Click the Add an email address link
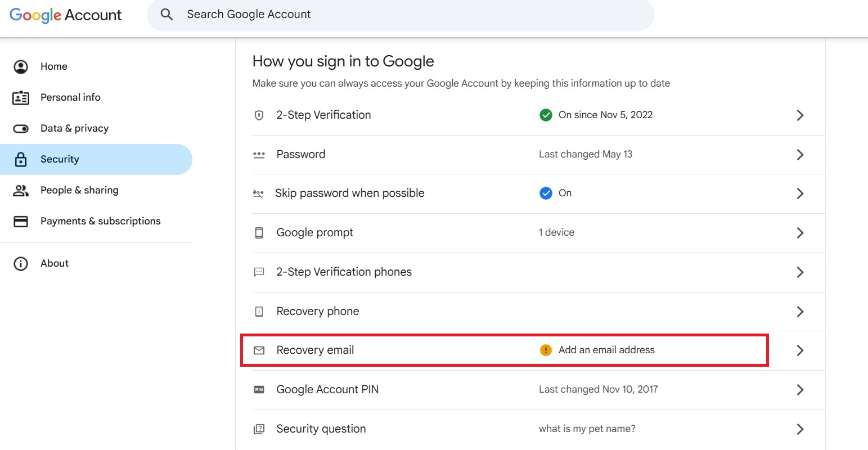The image size is (868, 450). [x=606, y=350]
